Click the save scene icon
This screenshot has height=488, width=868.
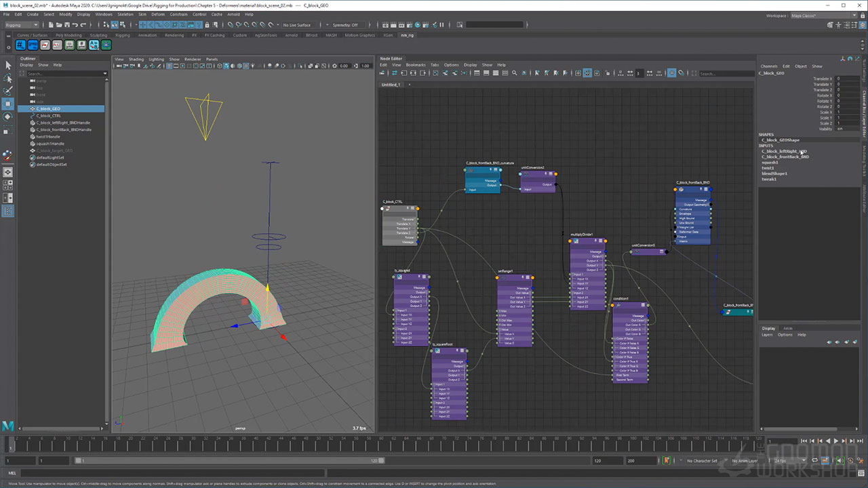tap(68, 25)
